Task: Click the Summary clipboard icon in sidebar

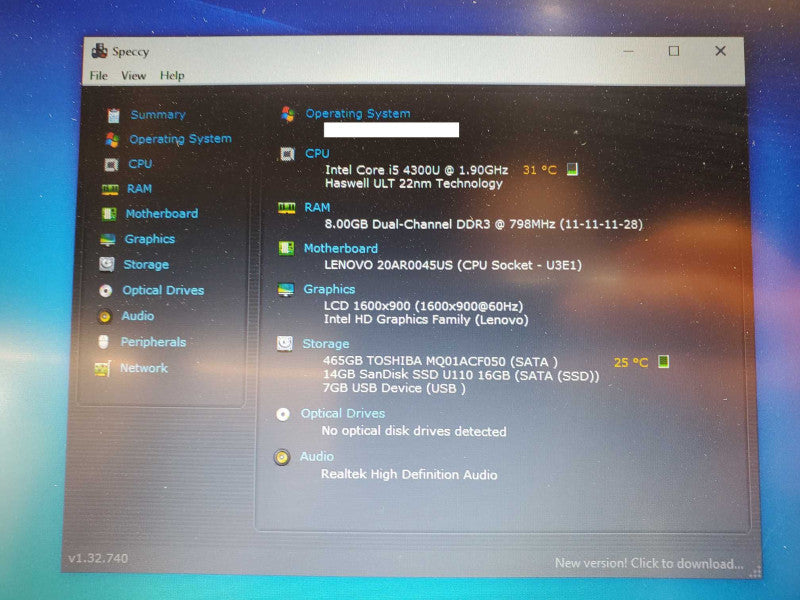Action: click(x=113, y=115)
